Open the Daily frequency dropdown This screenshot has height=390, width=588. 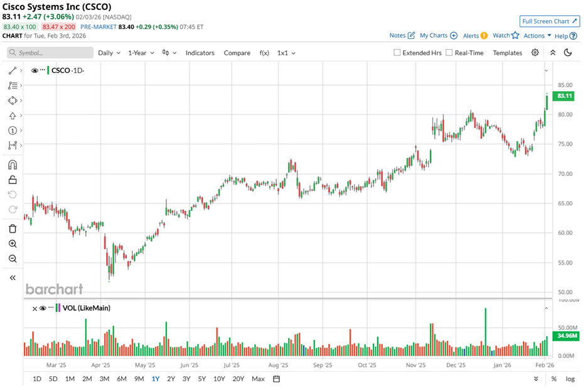pyautogui.click(x=109, y=53)
